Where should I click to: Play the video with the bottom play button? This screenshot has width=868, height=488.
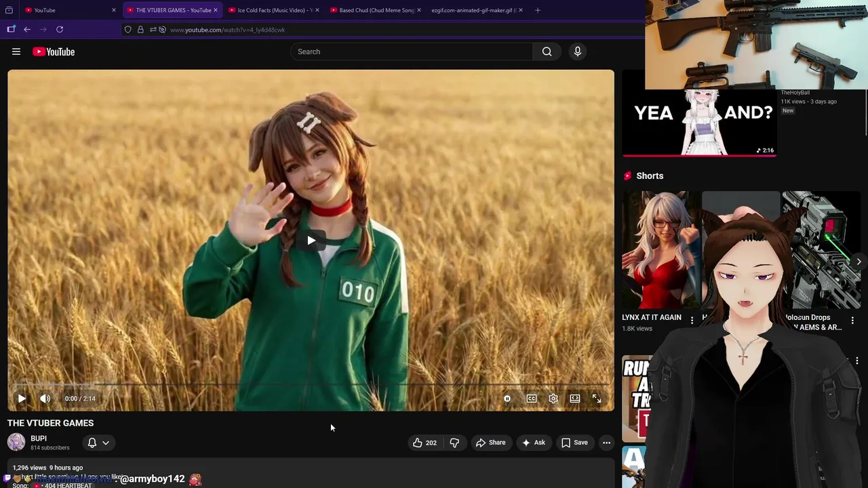(22, 399)
